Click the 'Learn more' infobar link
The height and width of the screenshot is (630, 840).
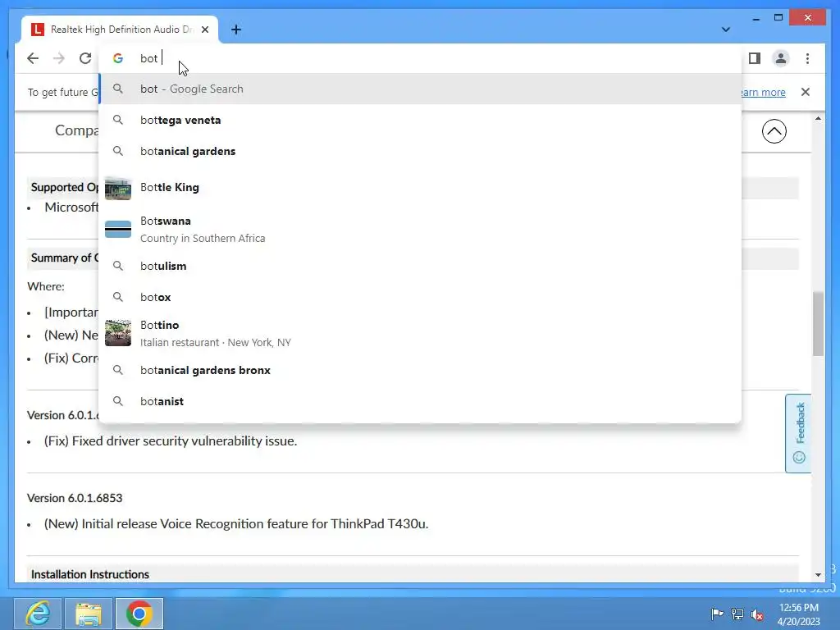click(764, 92)
